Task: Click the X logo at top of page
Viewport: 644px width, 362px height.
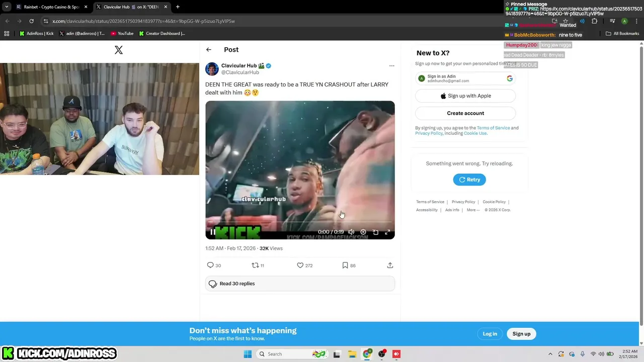Action: tap(119, 50)
